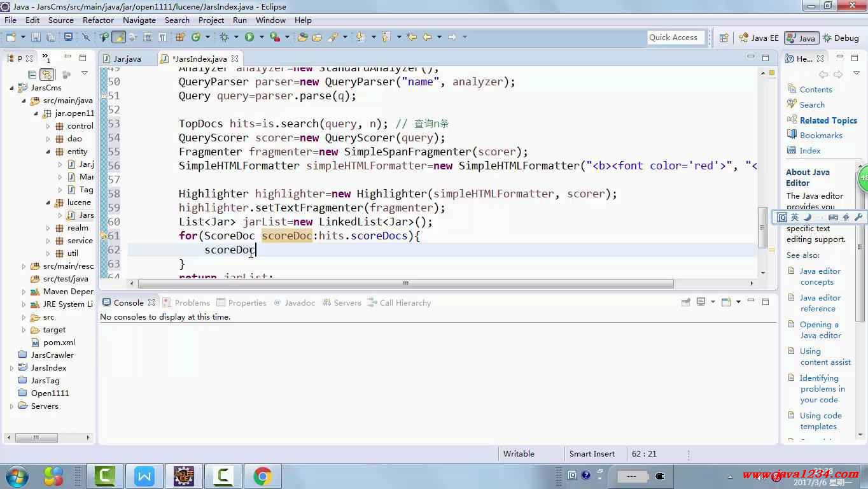Click the Quick Access search field

point(676,38)
